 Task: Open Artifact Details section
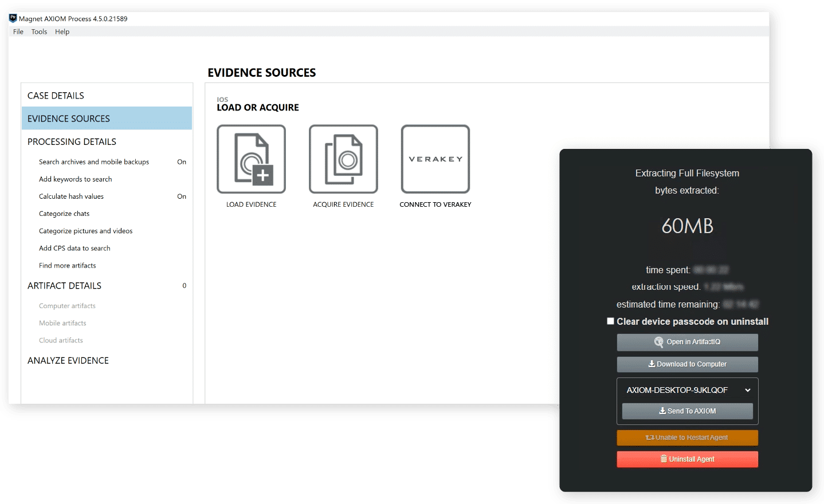(107, 286)
